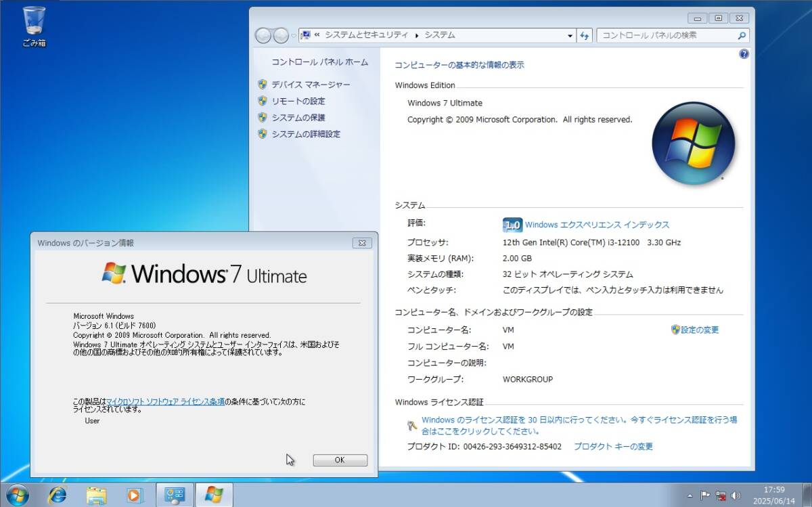Click 設定の変更 link
Screen dimensions: 812x507
pos(700,330)
